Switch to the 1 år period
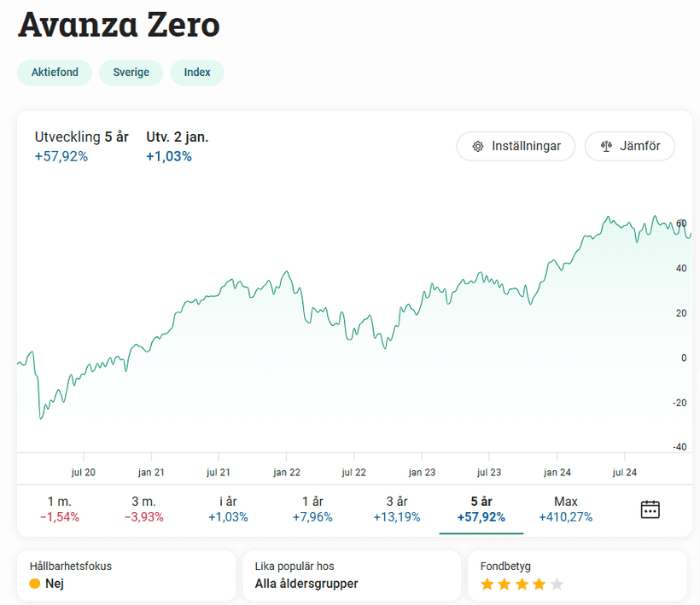700x605 pixels. pyautogui.click(x=312, y=509)
